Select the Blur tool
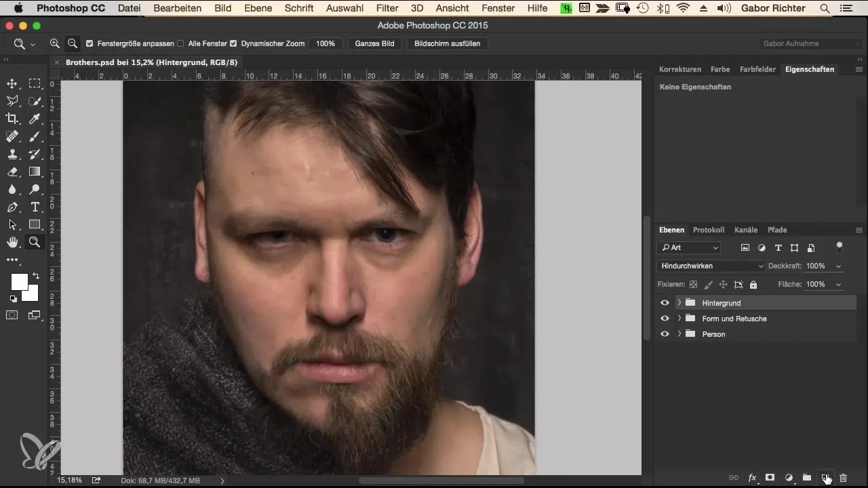The width and height of the screenshot is (868, 488). (x=12, y=189)
